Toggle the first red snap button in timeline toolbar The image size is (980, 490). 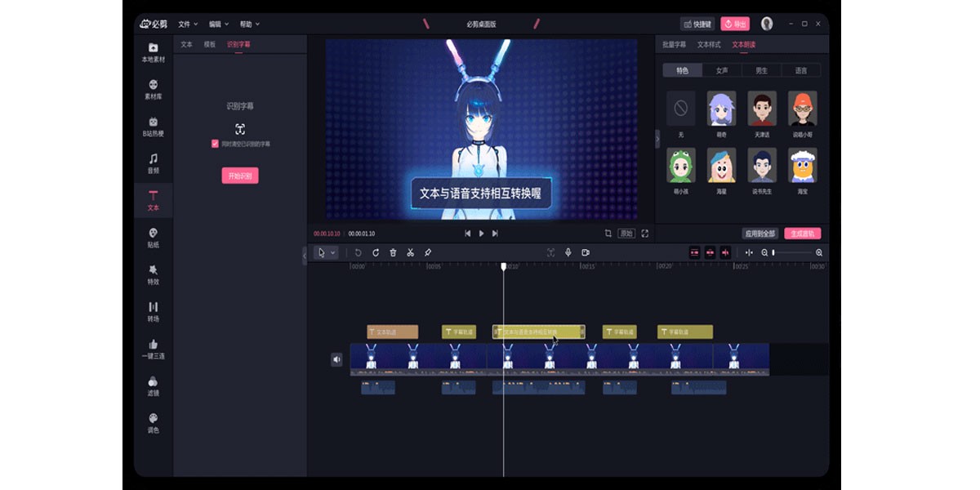[x=695, y=253]
